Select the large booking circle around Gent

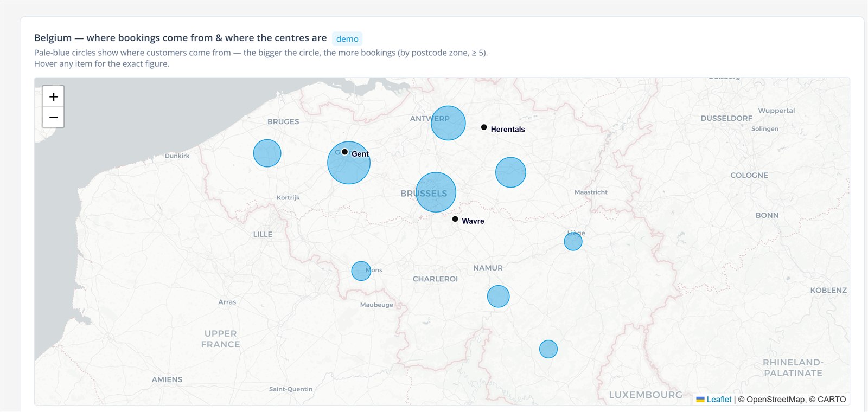(x=349, y=163)
